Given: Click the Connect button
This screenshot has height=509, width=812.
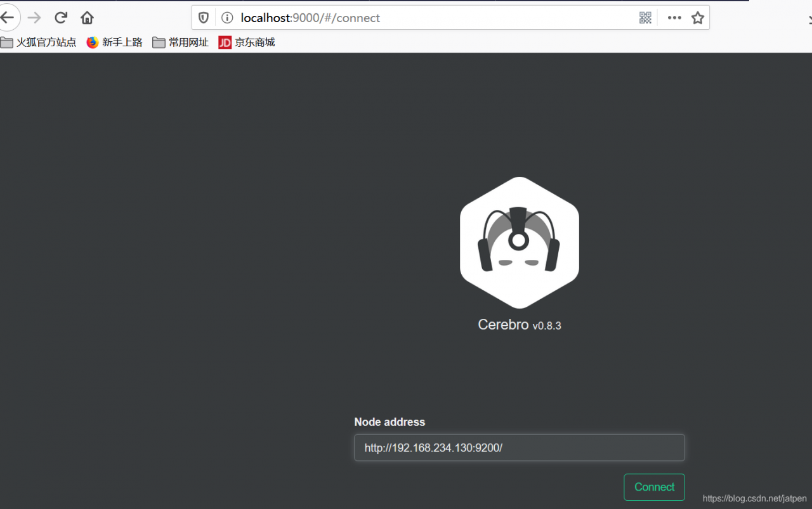Looking at the screenshot, I should (x=654, y=487).
